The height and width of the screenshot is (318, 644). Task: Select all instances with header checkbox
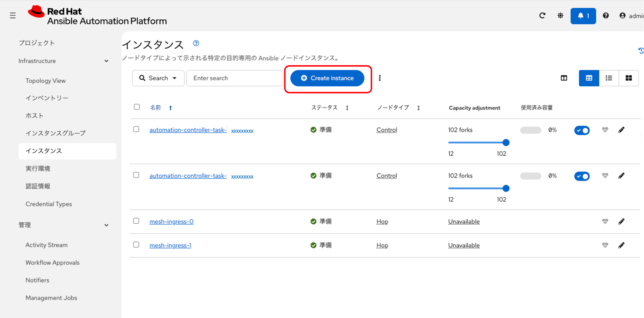pos(137,107)
